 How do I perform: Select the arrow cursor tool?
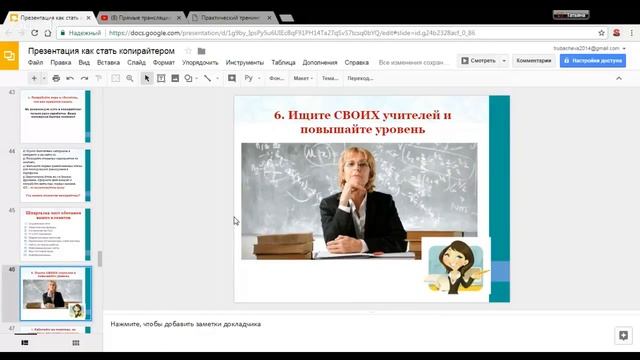[x=147, y=78]
